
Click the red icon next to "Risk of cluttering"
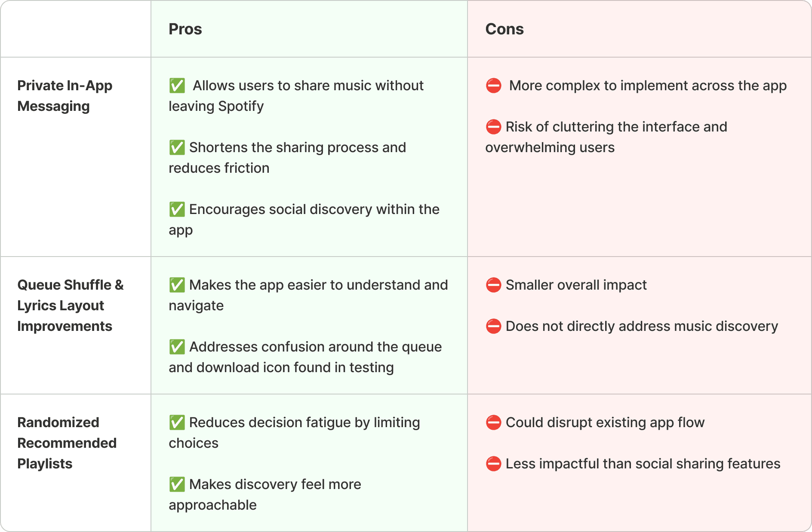pos(493,127)
